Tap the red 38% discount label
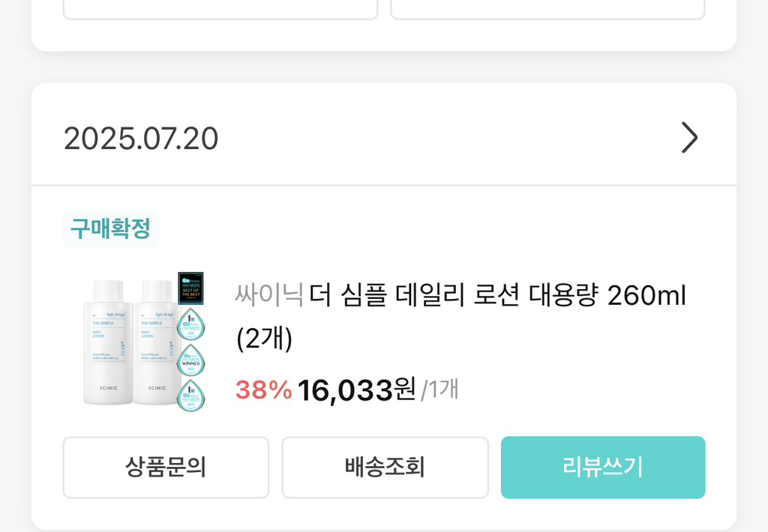This screenshot has height=532, width=768. pyautogui.click(x=263, y=390)
